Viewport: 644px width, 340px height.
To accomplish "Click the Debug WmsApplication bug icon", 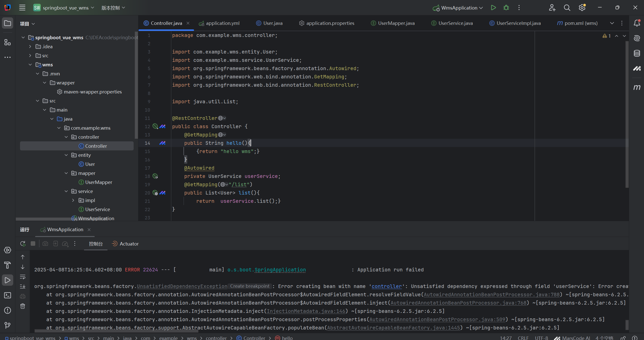I will (506, 8).
